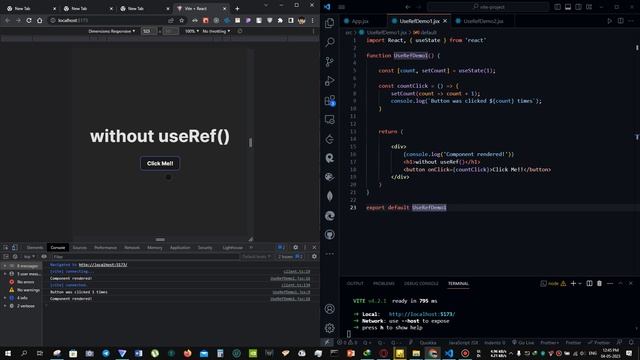This screenshot has width=640, height=360.
Task: Open the 100% zoom dropdown
Action: [x=192, y=31]
